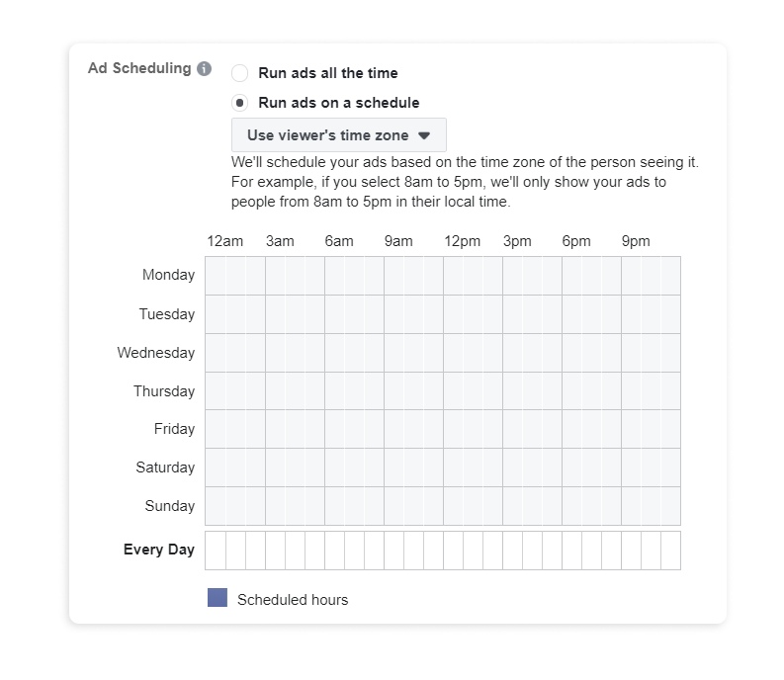Select Friday 12pm time slot
This screenshot has width=784, height=680.
click(x=453, y=429)
